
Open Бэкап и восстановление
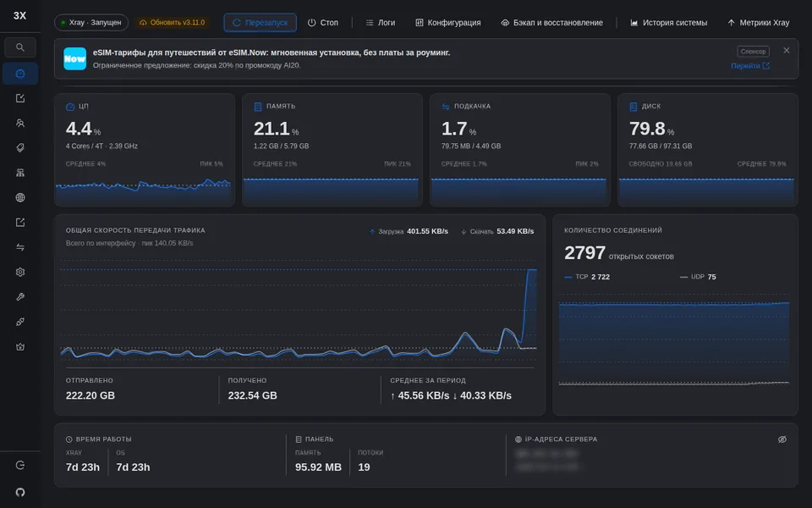point(551,23)
